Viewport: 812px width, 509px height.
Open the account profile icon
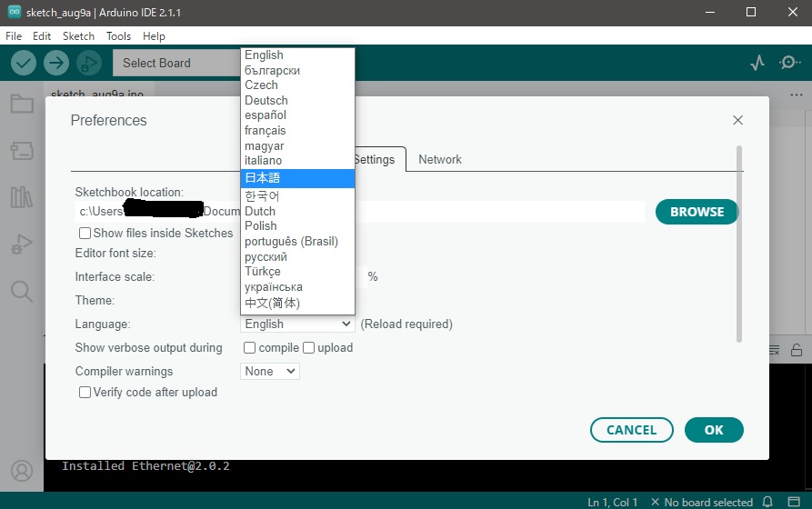pos(22,471)
